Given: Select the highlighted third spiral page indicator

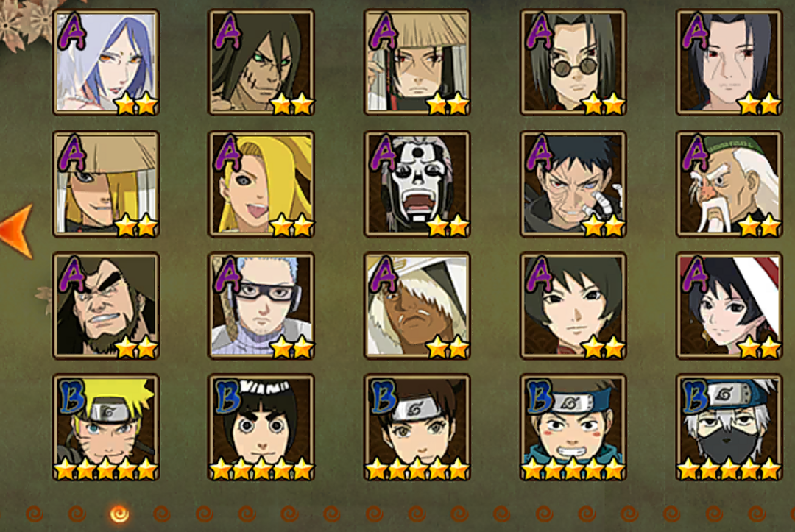Looking at the screenshot, I should (120, 514).
